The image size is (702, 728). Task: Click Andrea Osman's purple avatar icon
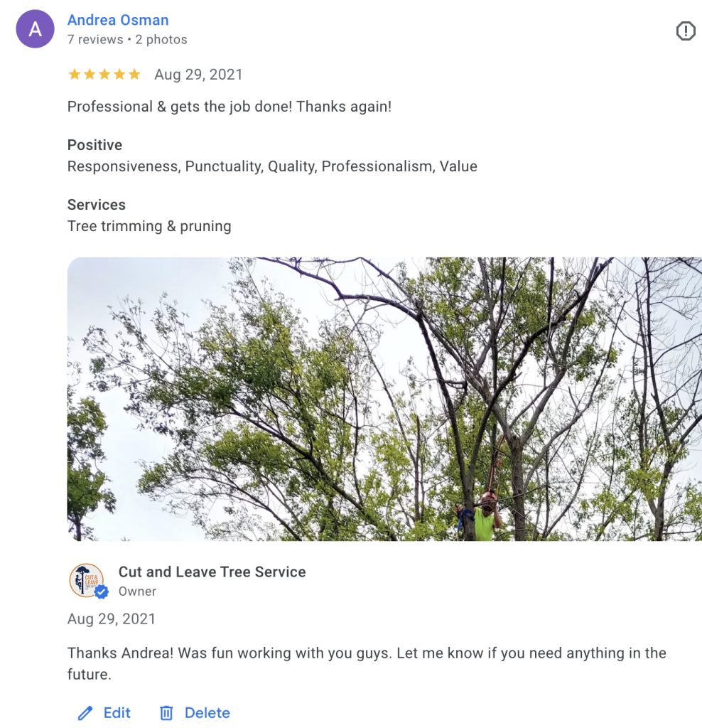click(35, 29)
